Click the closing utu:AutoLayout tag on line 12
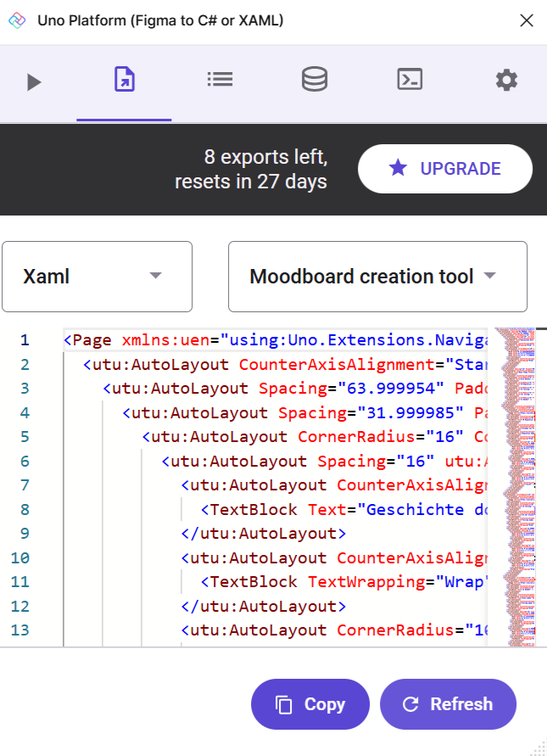547x756 pixels. point(264,606)
